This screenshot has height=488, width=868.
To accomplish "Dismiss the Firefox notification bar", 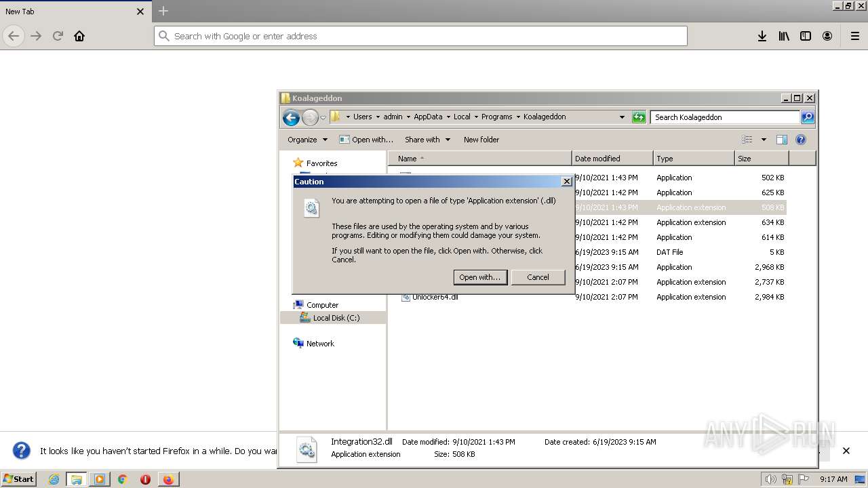I will 846,451.
